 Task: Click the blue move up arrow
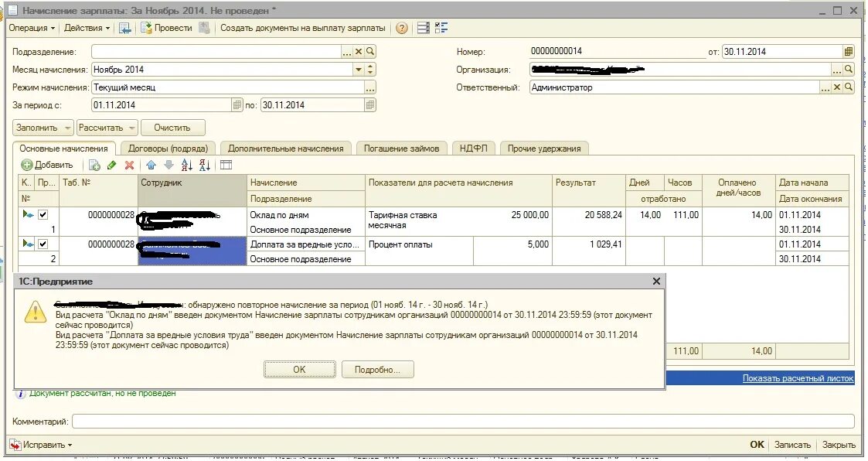point(151,165)
